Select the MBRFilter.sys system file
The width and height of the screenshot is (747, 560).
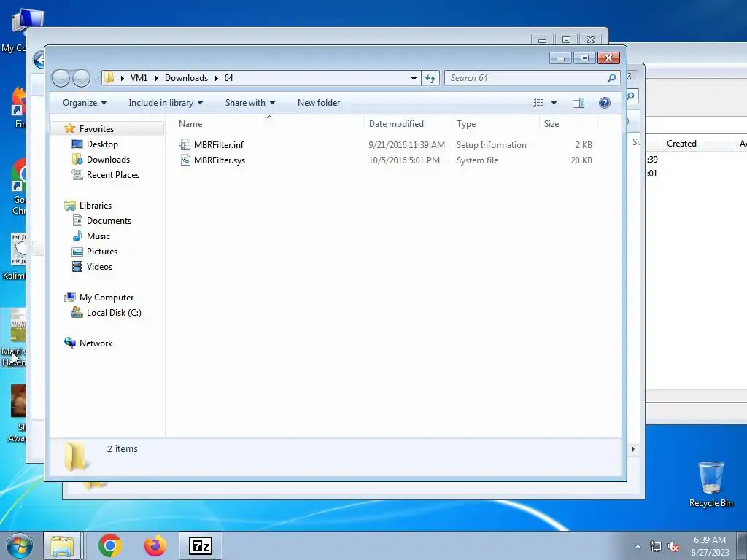(219, 160)
